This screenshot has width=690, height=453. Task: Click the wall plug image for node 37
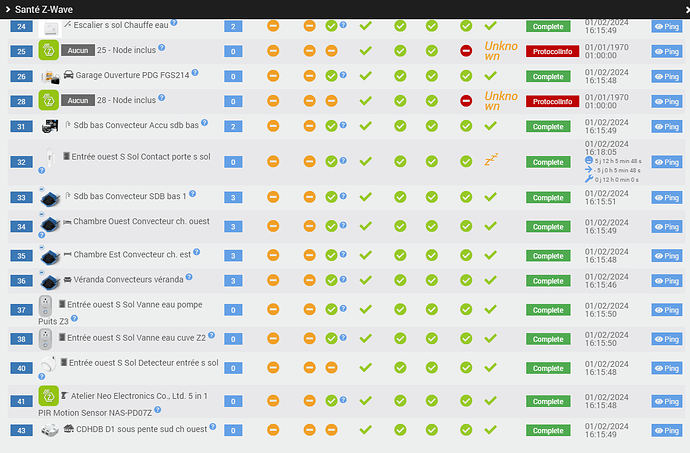click(x=45, y=306)
